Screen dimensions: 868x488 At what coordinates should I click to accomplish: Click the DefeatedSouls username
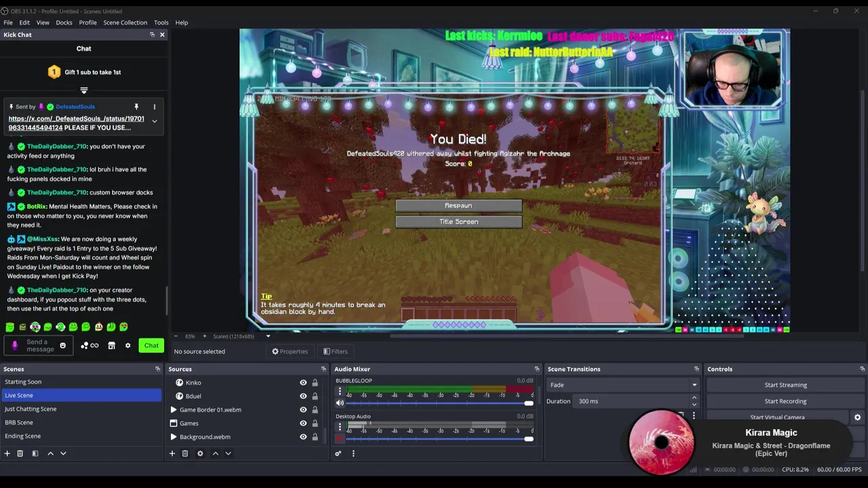[75, 106]
